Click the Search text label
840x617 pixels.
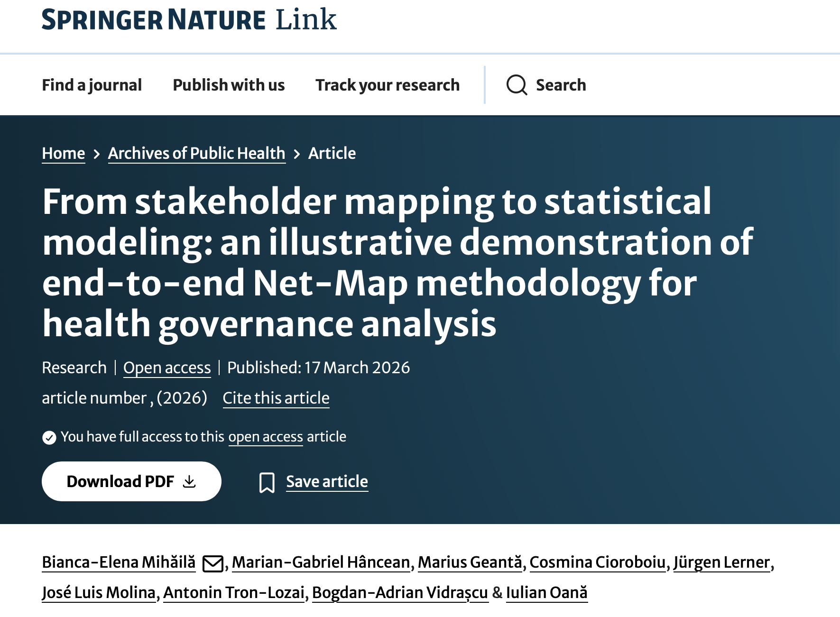561,85
